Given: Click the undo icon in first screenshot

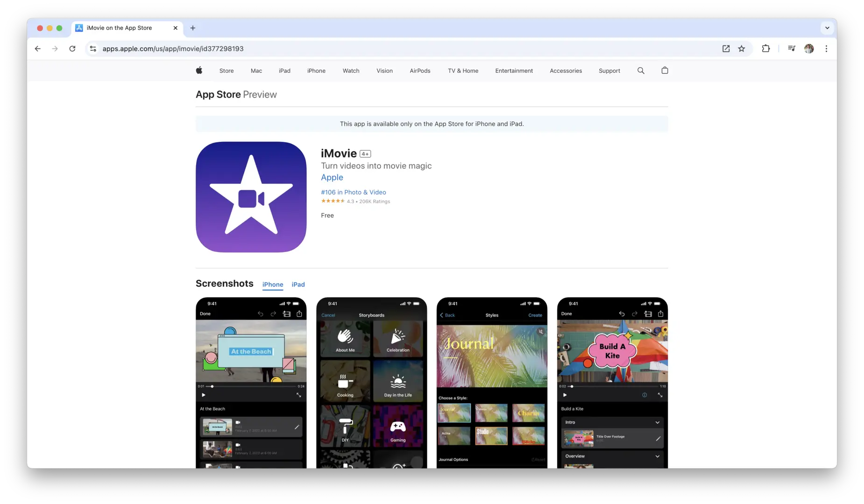Looking at the screenshot, I should (x=261, y=314).
